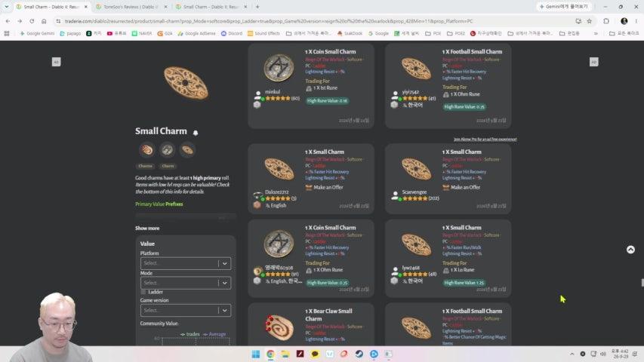
Task: Click Make an Offer on Dalozez212's listing
Action: pos(328,187)
